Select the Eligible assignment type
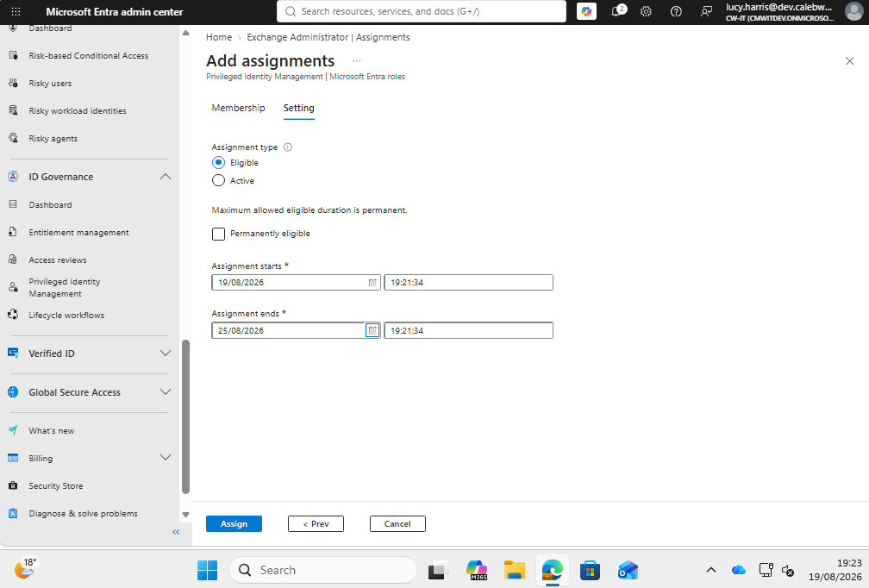The height and width of the screenshot is (588, 869). (218, 162)
